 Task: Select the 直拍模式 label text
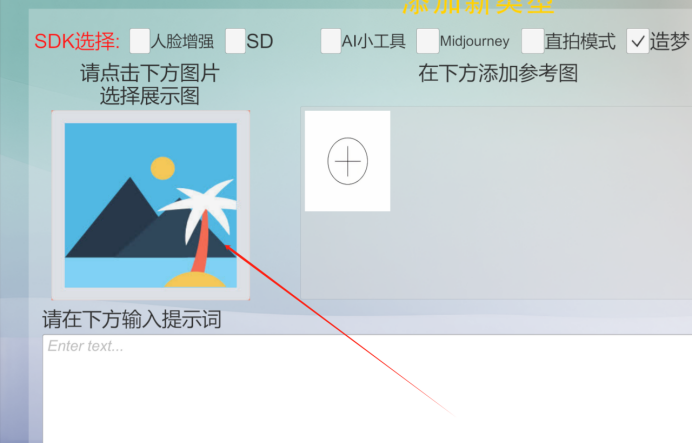point(579,42)
